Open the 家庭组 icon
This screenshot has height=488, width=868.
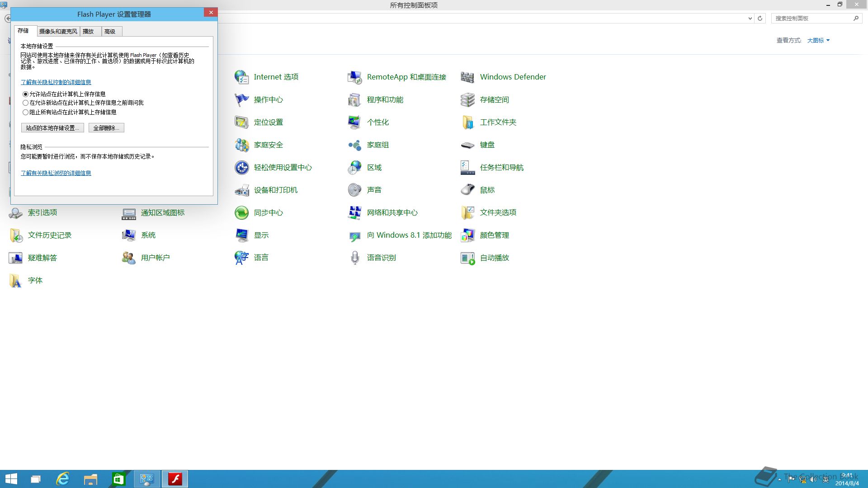coord(355,145)
